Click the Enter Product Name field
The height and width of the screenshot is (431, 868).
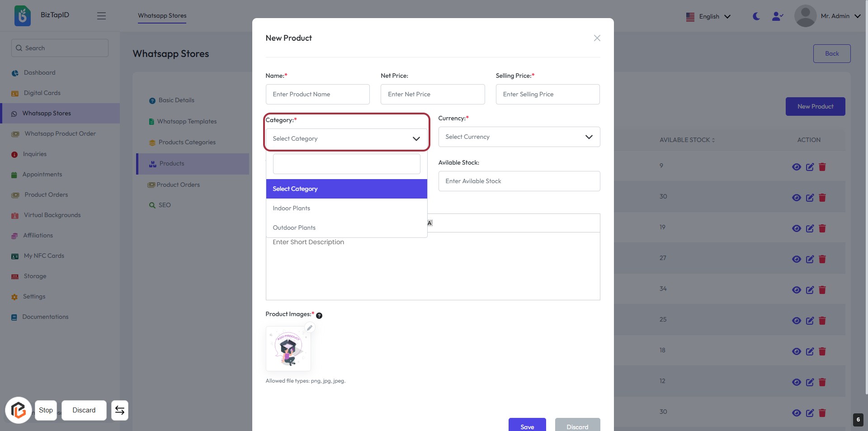(x=317, y=95)
